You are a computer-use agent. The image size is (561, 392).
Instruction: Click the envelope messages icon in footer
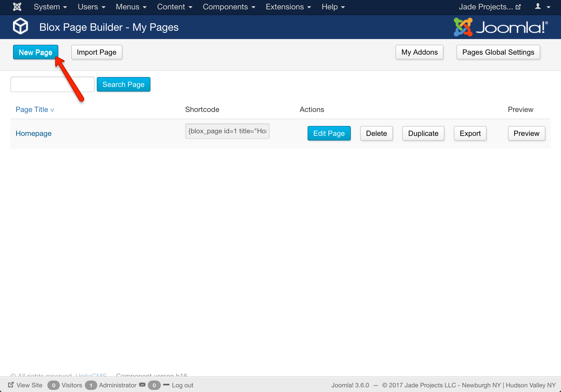coord(142,385)
